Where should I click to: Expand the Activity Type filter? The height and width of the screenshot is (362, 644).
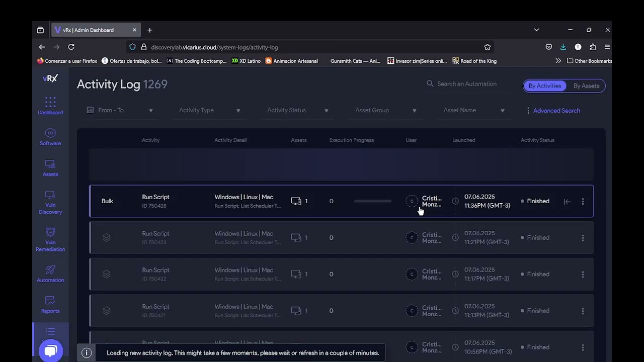coord(210,110)
